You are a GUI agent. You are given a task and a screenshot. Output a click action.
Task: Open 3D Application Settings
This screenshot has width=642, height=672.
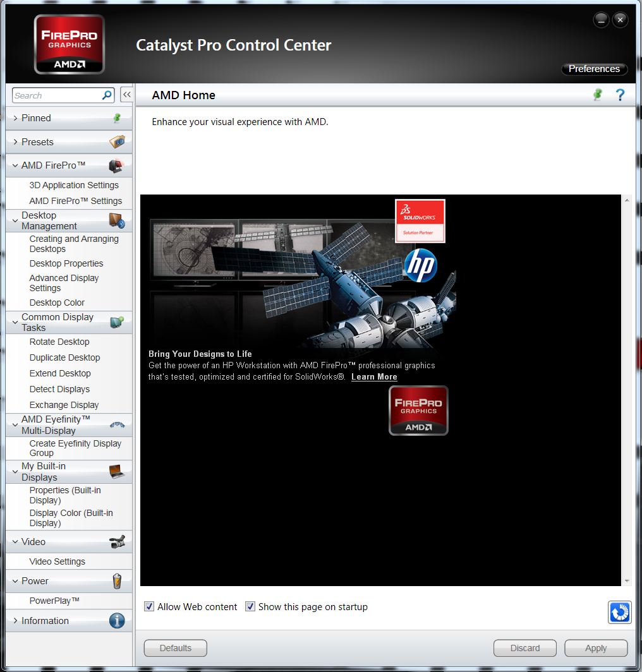[x=74, y=185]
